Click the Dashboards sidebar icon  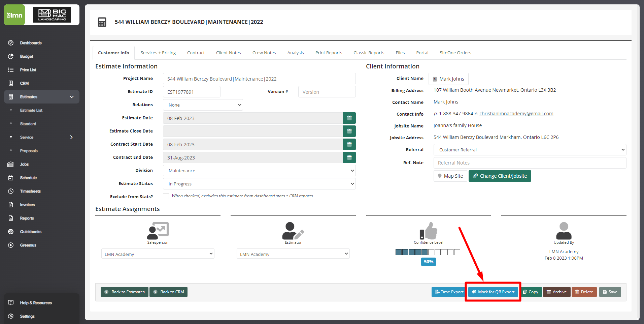click(11, 43)
